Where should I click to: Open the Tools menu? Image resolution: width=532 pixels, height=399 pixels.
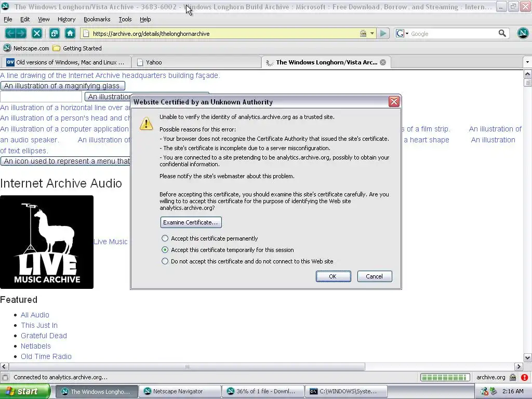[x=125, y=19]
